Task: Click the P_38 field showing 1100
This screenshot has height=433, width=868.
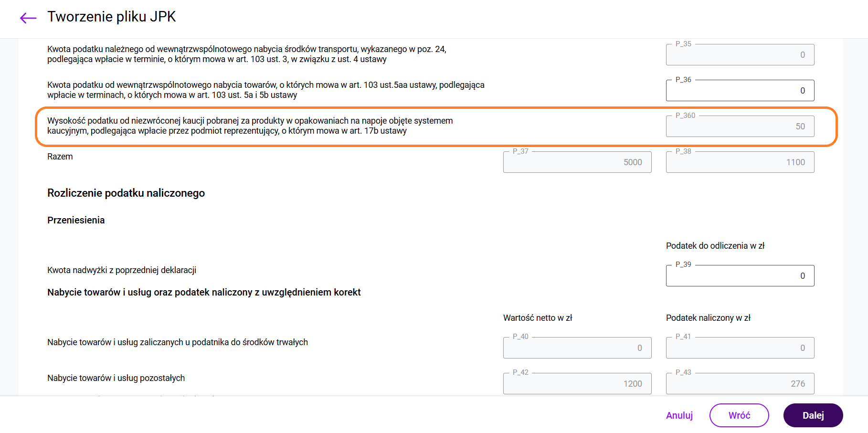Action: point(740,162)
